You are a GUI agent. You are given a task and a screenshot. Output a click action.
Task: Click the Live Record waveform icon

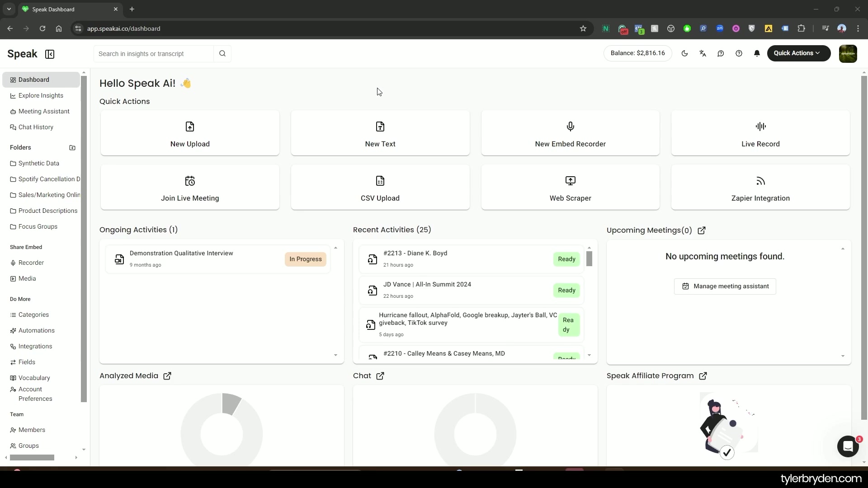click(x=760, y=127)
